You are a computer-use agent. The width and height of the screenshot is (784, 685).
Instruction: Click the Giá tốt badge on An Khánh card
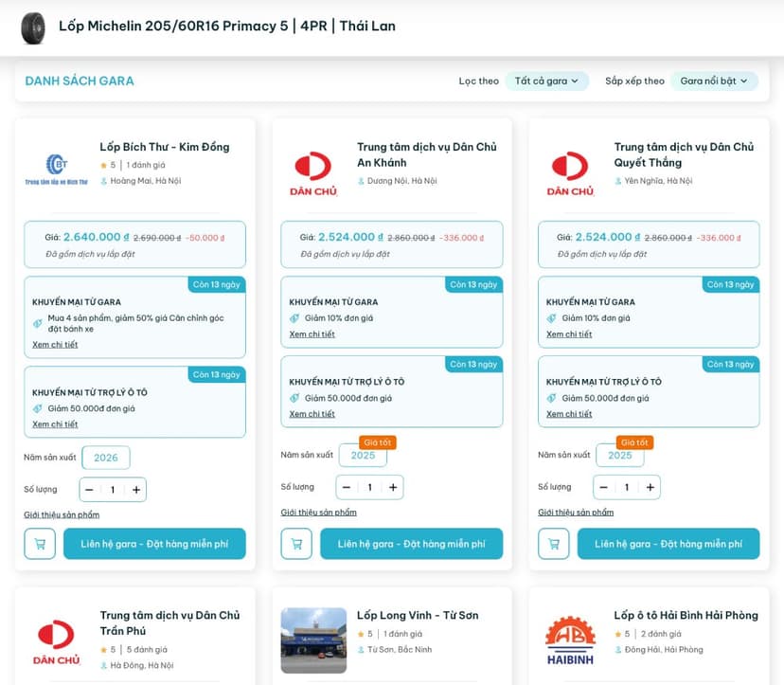(378, 442)
